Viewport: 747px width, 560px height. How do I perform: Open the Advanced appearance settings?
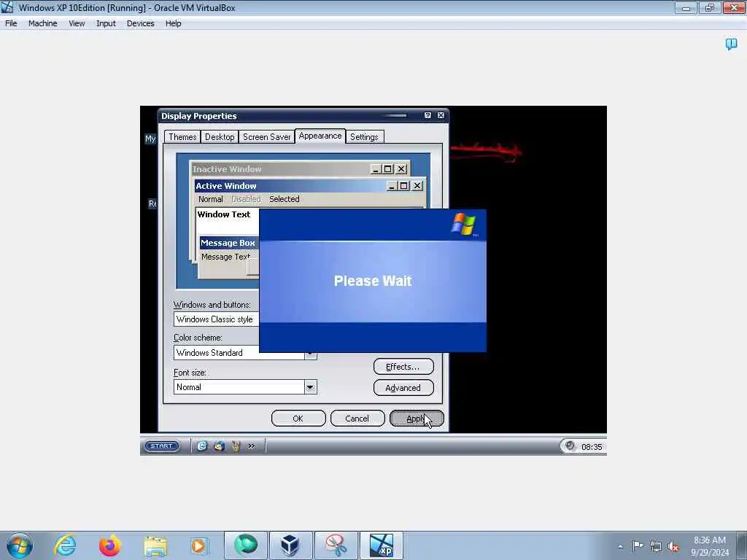403,388
